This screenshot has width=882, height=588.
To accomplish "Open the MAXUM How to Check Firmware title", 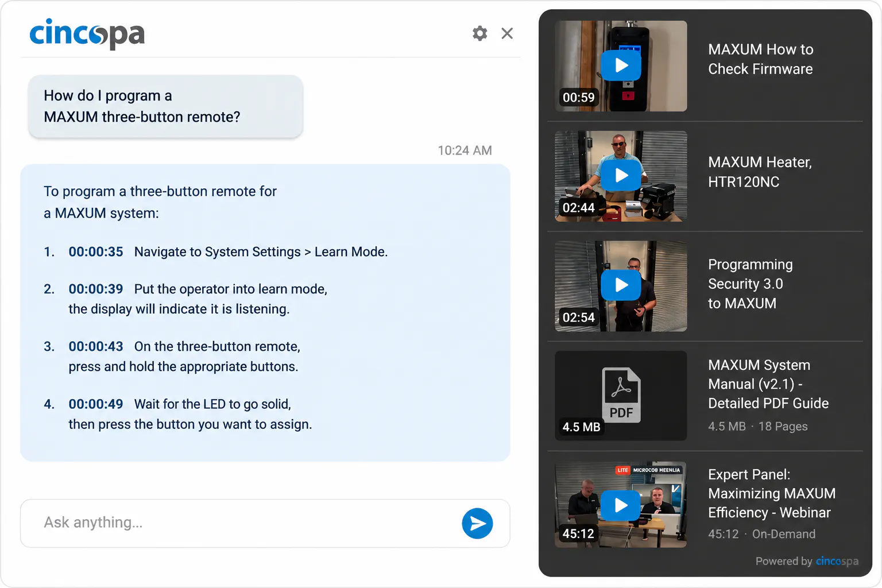I will pyautogui.click(x=760, y=59).
